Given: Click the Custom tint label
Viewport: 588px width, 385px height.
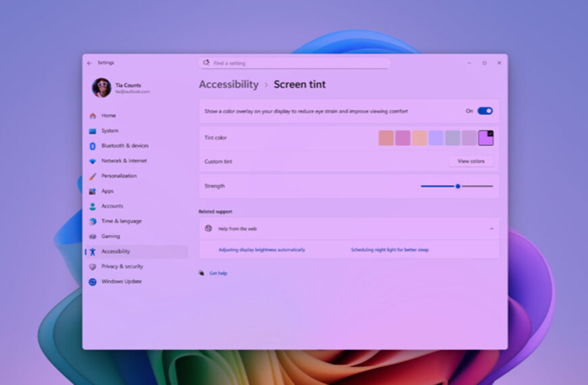Looking at the screenshot, I should pyautogui.click(x=218, y=161).
